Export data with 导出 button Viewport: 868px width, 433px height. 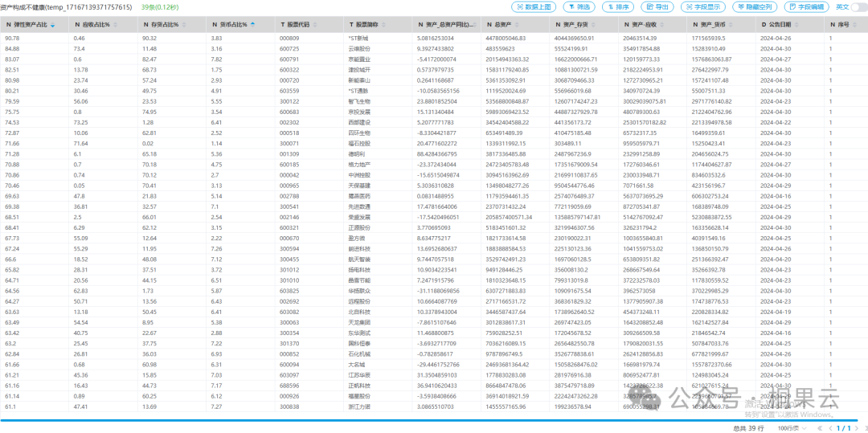coord(657,6)
